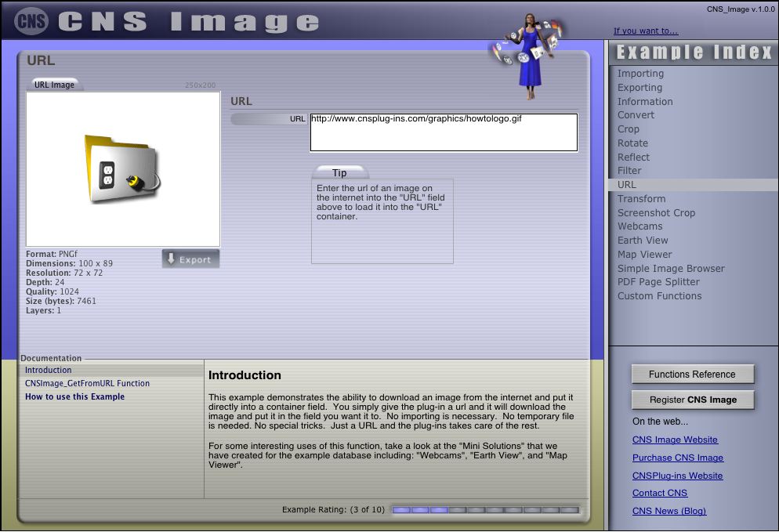Open the Simple Image Browser example

[671, 268]
